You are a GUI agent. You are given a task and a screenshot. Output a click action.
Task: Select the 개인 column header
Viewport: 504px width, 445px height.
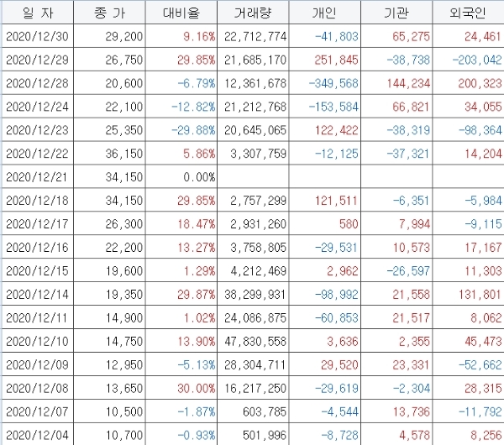(x=324, y=13)
